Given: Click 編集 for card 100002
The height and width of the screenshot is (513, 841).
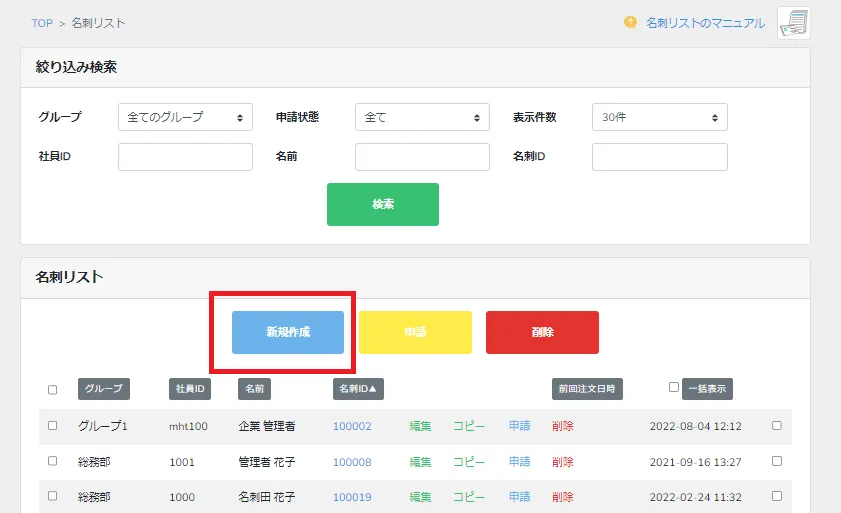Looking at the screenshot, I should click(x=420, y=426).
